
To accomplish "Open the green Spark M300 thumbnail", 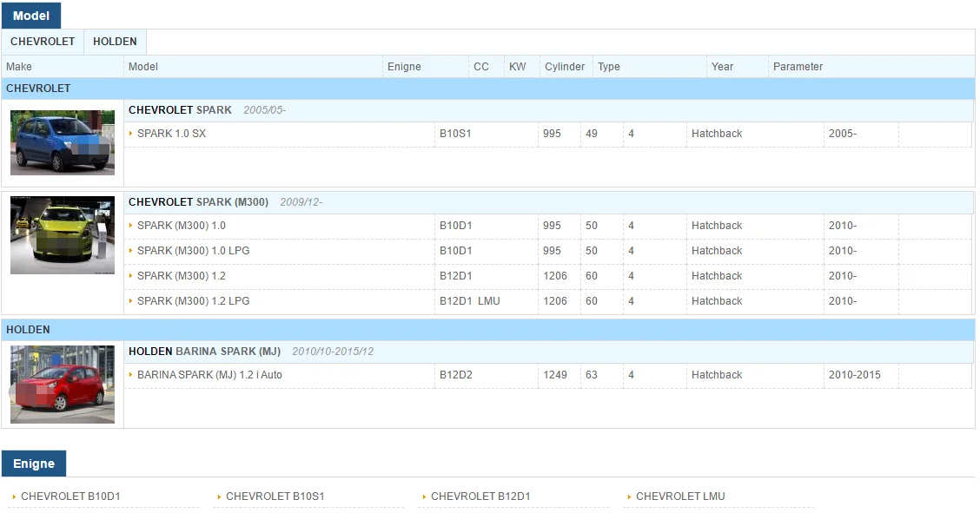I will (x=63, y=235).
